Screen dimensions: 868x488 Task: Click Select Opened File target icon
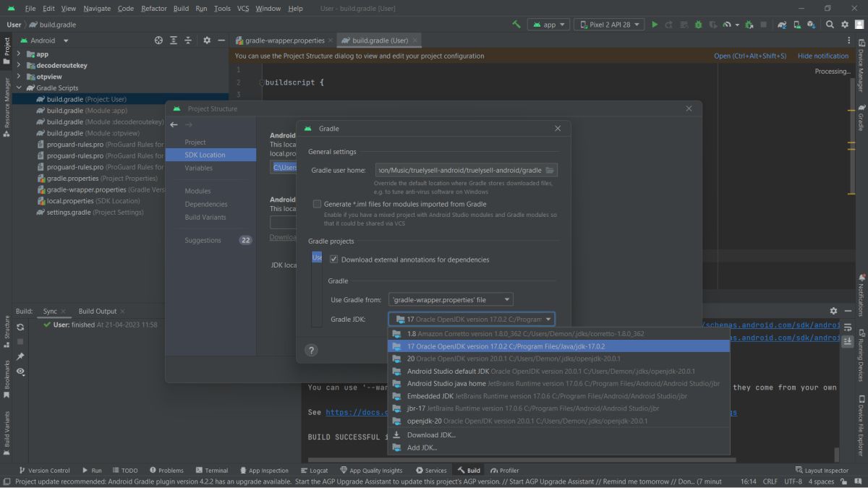[159, 40]
